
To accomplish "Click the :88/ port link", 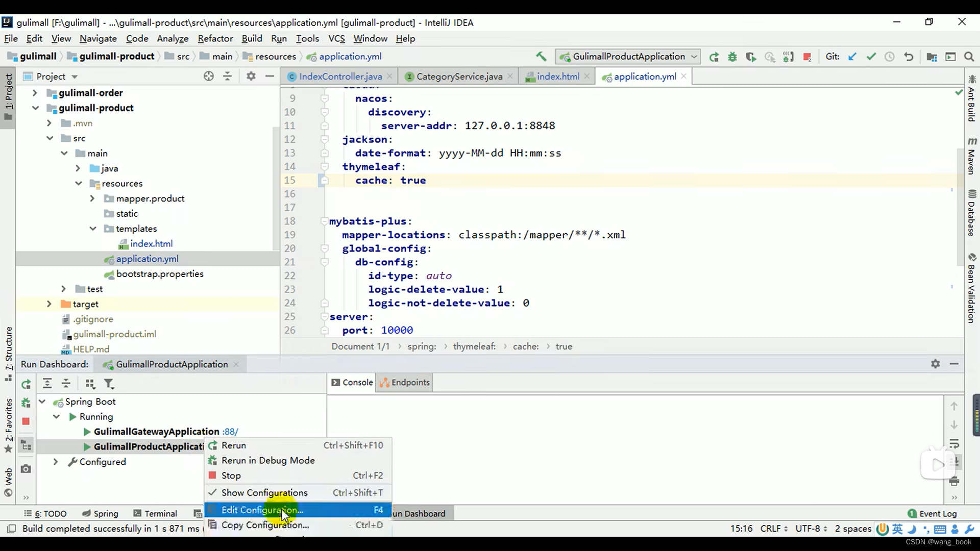I will [x=230, y=432].
